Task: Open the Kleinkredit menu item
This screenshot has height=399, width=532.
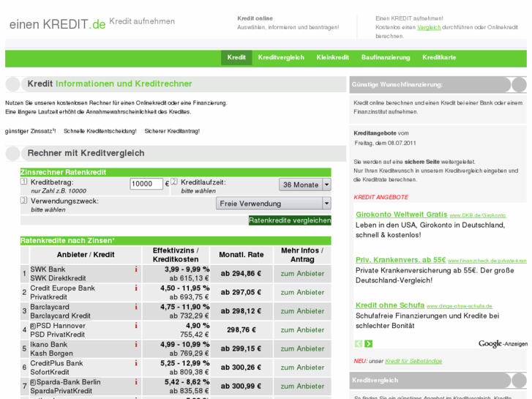Action: [x=332, y=57]
